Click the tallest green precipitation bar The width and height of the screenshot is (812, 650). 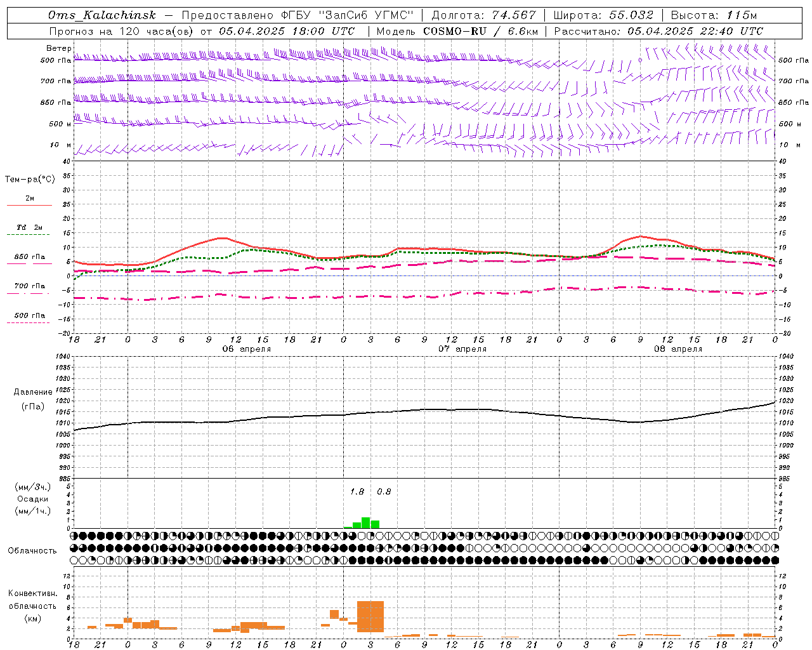click(366, 523)
